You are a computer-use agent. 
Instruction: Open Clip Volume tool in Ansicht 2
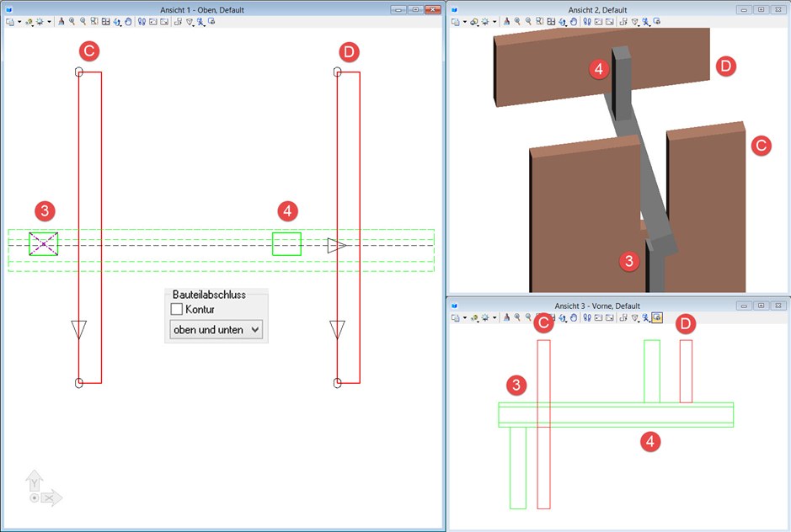coord(634,22)
